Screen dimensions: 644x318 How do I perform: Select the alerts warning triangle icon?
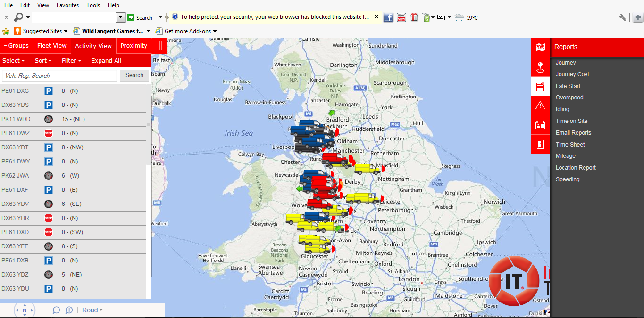coord(540,106)
